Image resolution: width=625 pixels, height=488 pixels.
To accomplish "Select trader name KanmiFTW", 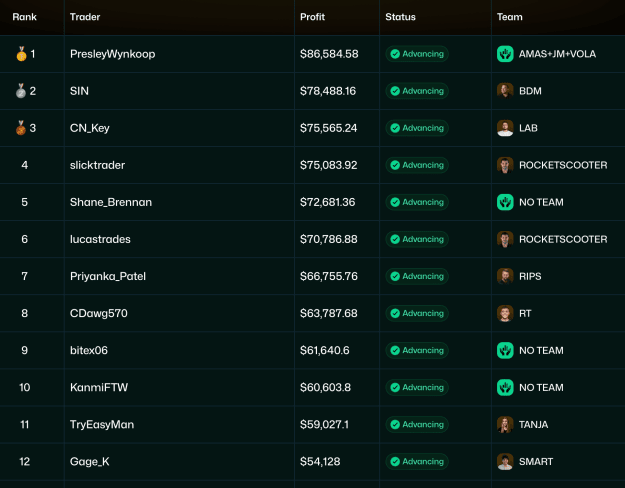I will (99, 388).
